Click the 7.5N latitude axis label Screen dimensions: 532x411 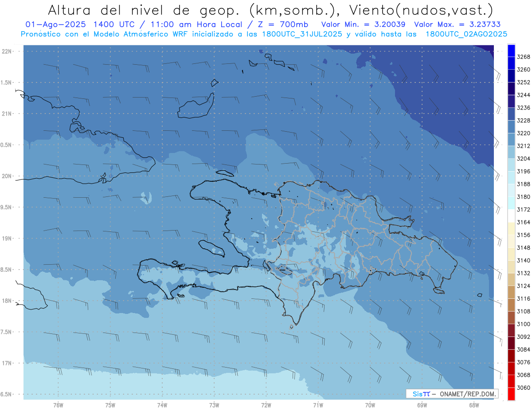pyautogui.click(x=6, y=332)
